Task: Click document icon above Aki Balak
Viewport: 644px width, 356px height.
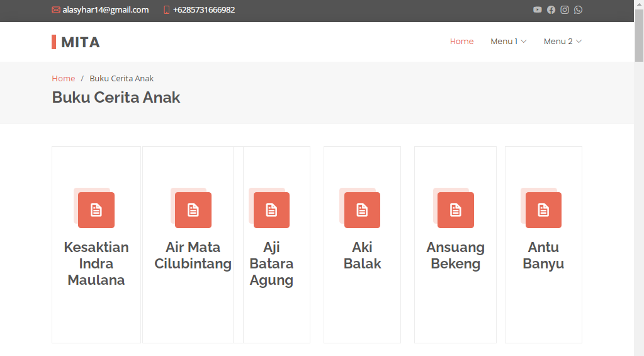Action: (x=362, y=210)
